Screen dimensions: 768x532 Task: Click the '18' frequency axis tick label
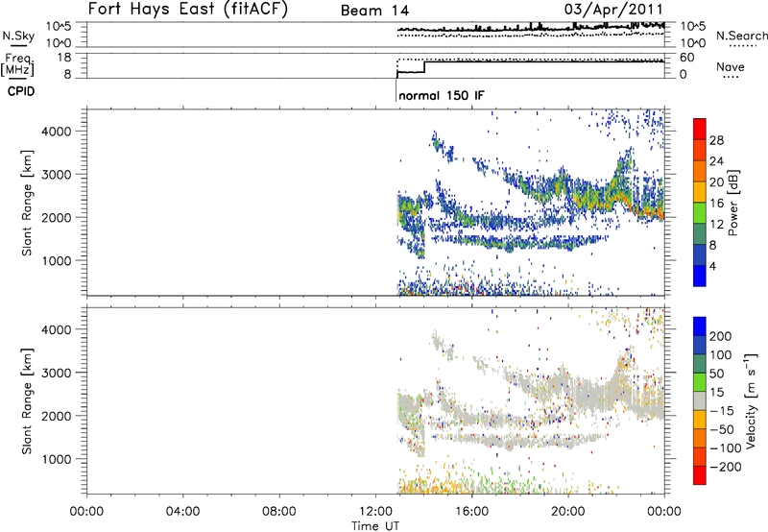coord(64,58)
